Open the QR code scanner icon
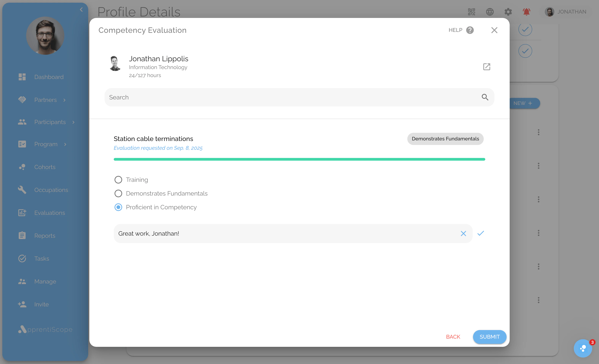The image size is (599, 364). click(x=471, y=12)
